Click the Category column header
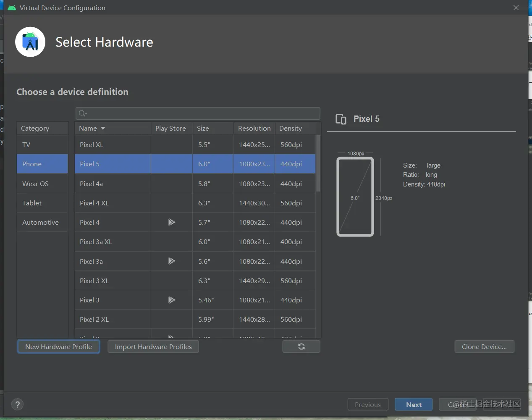532x420 pixels. tap(42, 128)
